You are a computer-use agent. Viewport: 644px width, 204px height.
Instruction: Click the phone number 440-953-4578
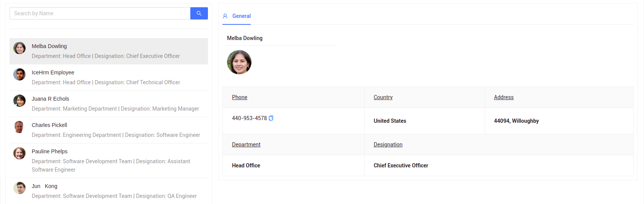point(249,118)
